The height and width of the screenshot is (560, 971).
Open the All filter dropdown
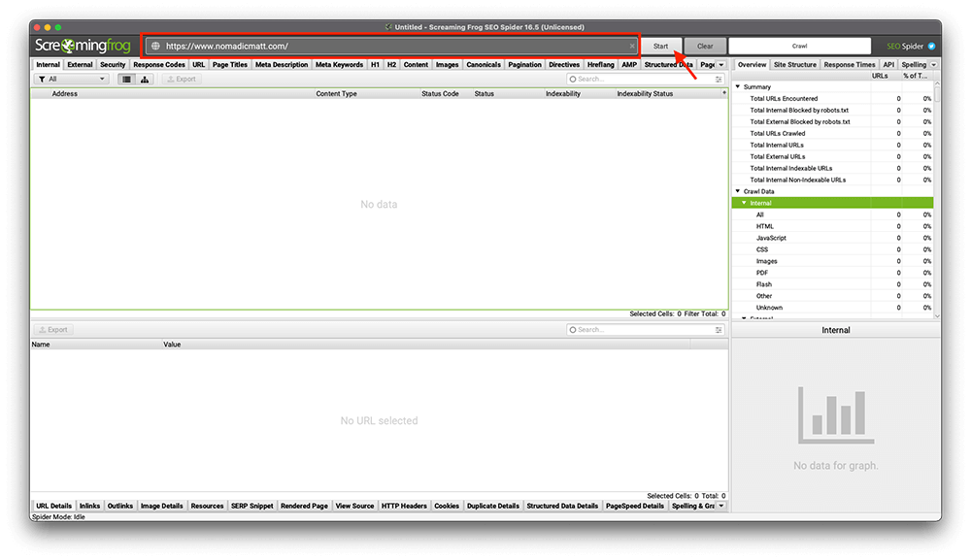point(72,80)
